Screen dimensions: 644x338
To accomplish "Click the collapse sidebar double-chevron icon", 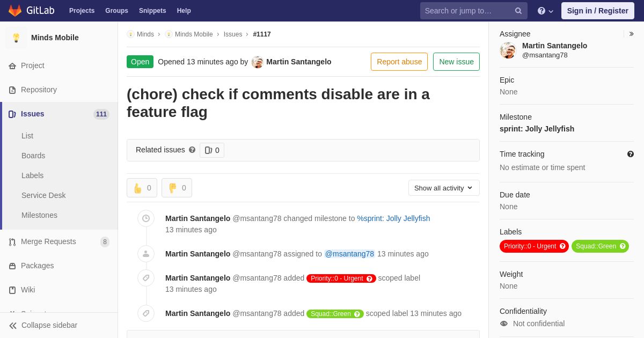I will click(13, 326).
